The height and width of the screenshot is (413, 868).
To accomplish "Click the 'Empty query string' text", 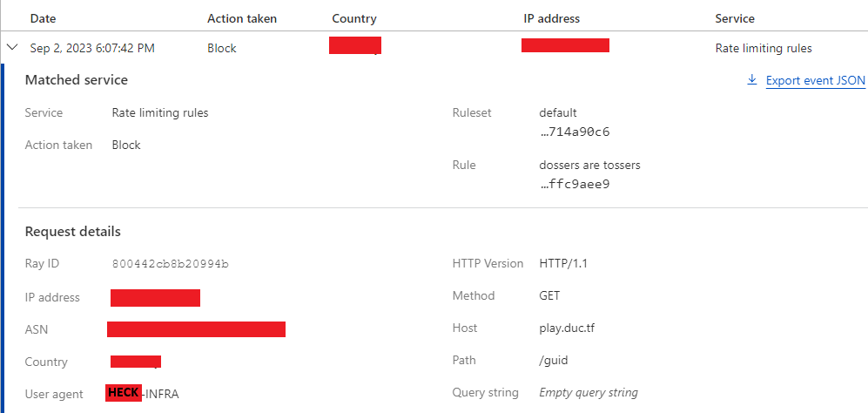I will point(589,393).
